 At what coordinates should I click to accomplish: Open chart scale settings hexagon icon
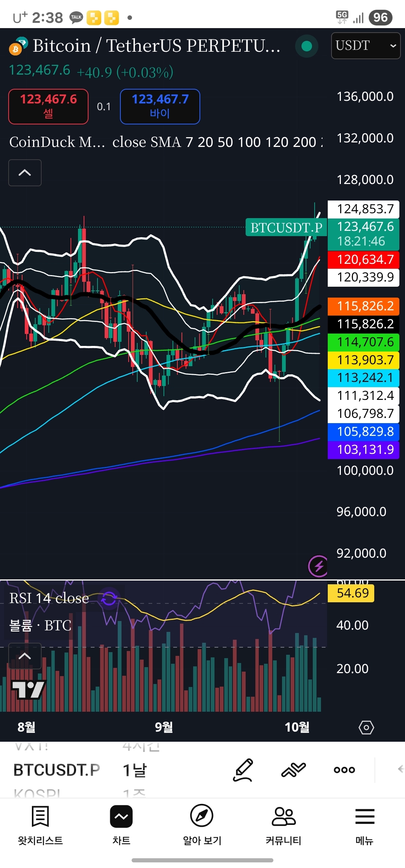tap(366, 727)
